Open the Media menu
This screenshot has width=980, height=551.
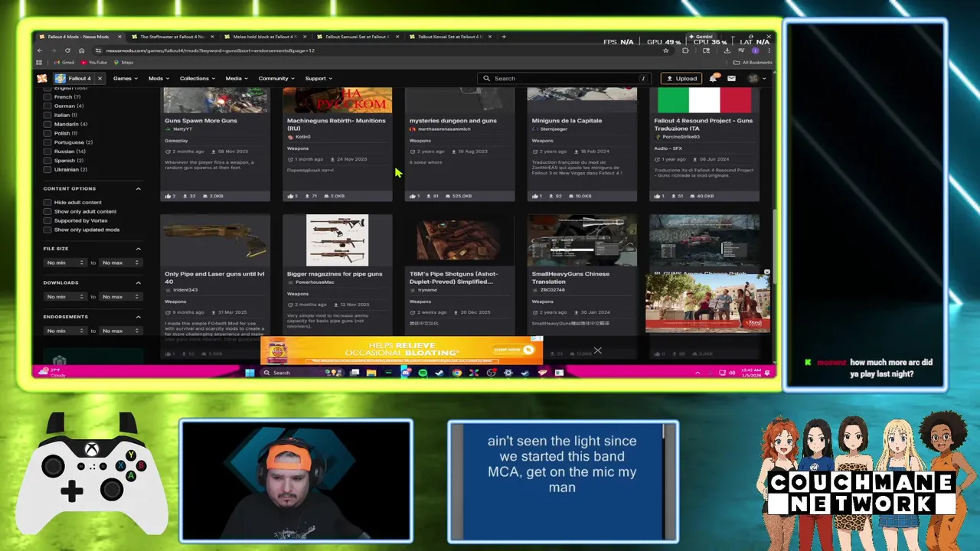pyautogui.click(x=237, y=78)
